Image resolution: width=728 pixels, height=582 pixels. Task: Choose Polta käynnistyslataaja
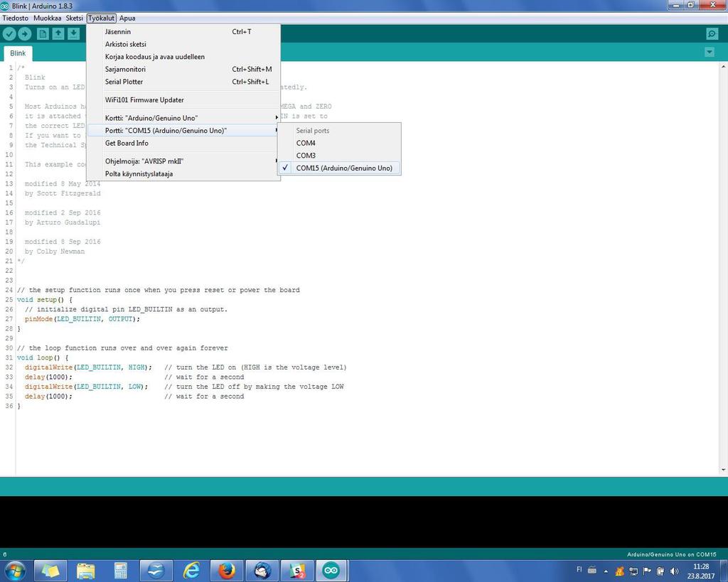pos(183,173)
